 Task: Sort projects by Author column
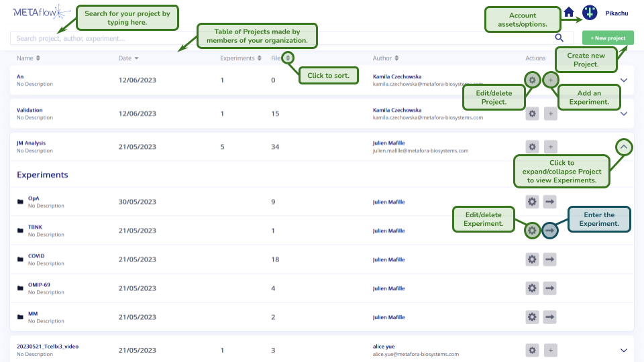pyautogui.click(x=386, y=58)
